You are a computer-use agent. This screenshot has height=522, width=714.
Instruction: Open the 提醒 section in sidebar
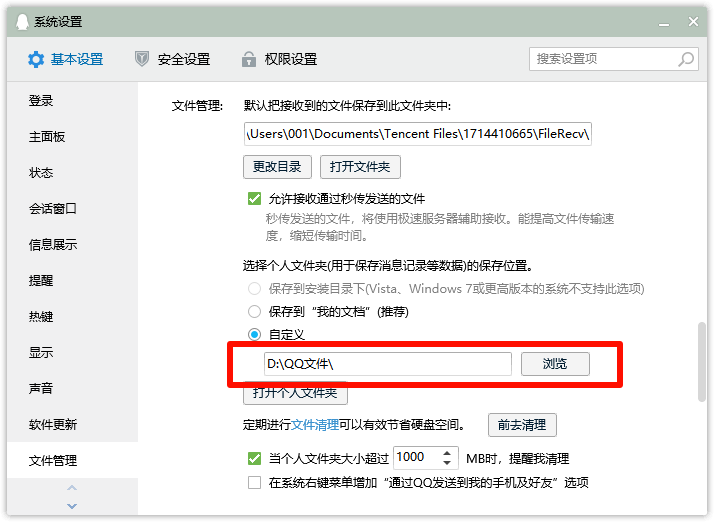tap(72, 281)
